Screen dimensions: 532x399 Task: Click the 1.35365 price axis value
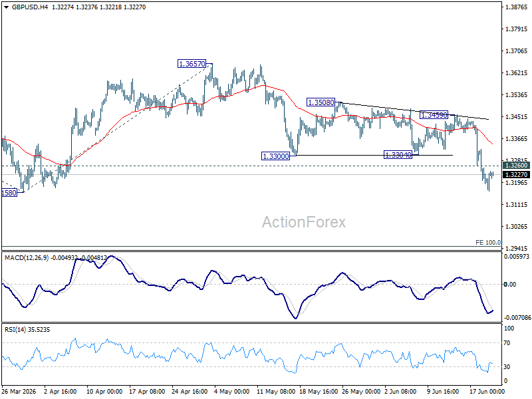coord(517,94)
